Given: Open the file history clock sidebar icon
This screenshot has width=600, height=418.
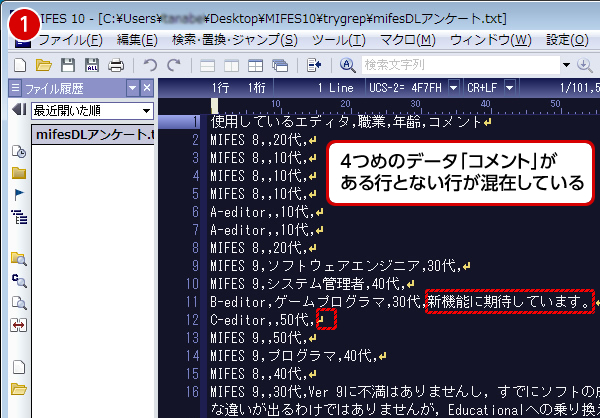Looking at the screenshot, I should (17, 152).
